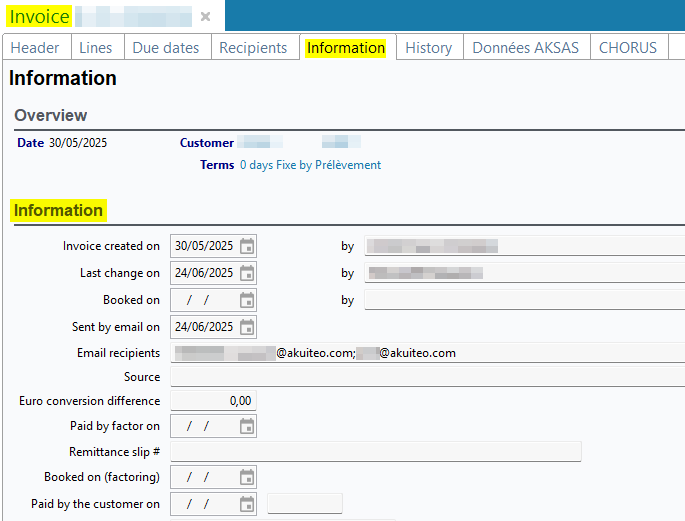This screenshot has width=685, height=521.
Task: Open calendar picker for Paid by factor on
Action: (x=247, y=426)
